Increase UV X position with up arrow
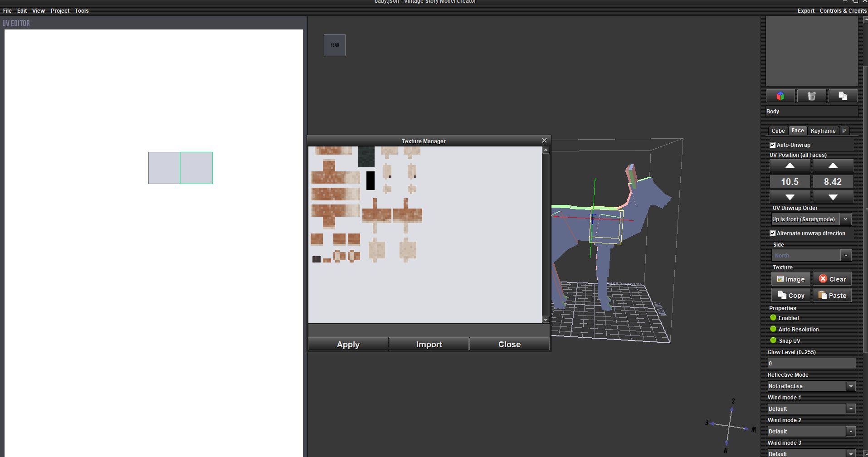Viewport: 868px width, 457px height. pyautogui.click(x=790, y=166)
